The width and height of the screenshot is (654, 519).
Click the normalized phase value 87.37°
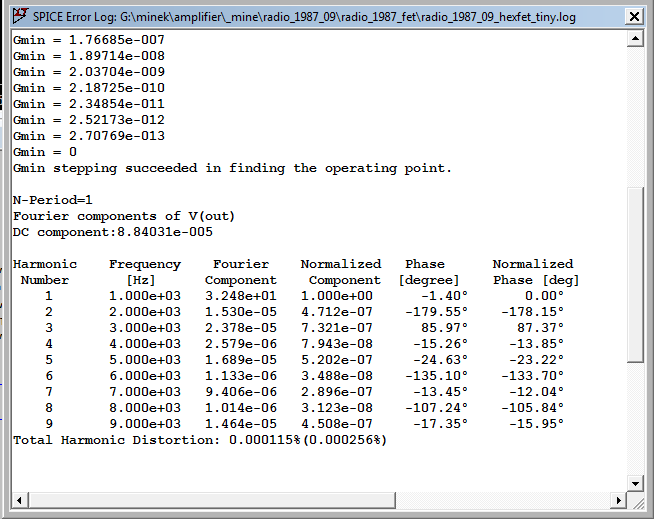point(541,328)
